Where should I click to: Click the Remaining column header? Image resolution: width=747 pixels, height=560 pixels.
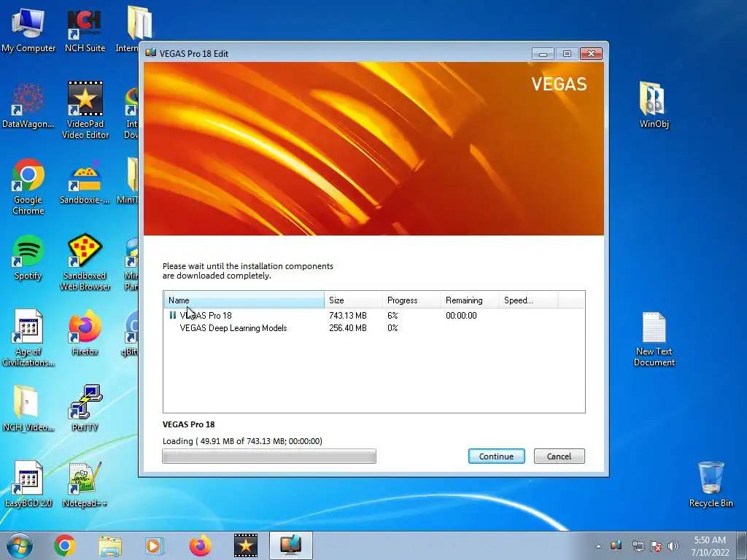470,300
